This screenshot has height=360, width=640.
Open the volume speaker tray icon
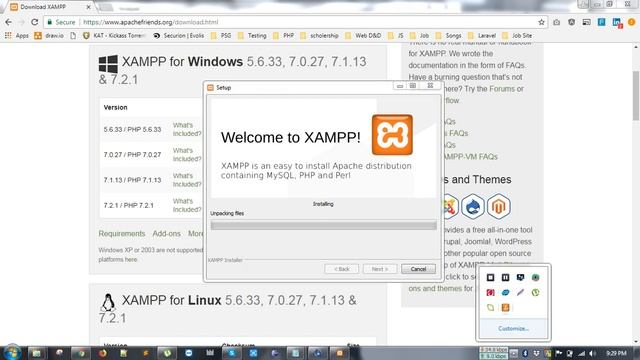(593, 353)
